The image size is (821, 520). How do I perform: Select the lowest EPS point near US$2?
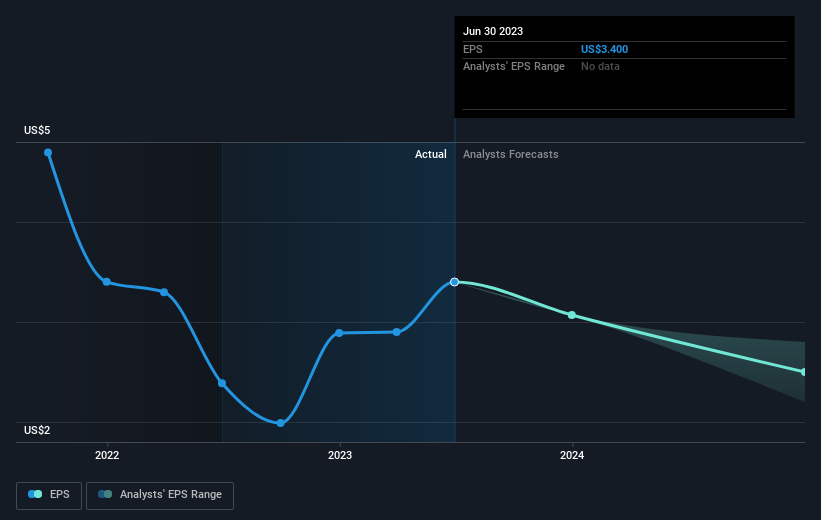[x=281, y=423]
